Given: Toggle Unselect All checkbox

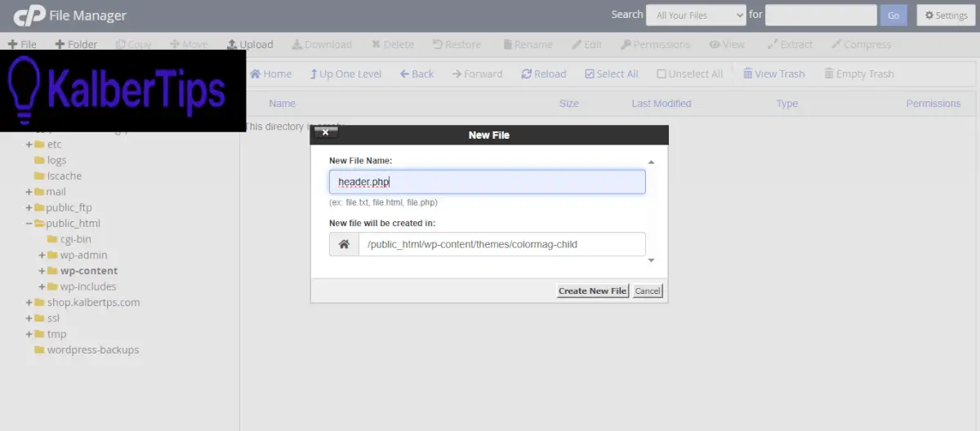Looking at the screenshot, I should coord(661,73).
